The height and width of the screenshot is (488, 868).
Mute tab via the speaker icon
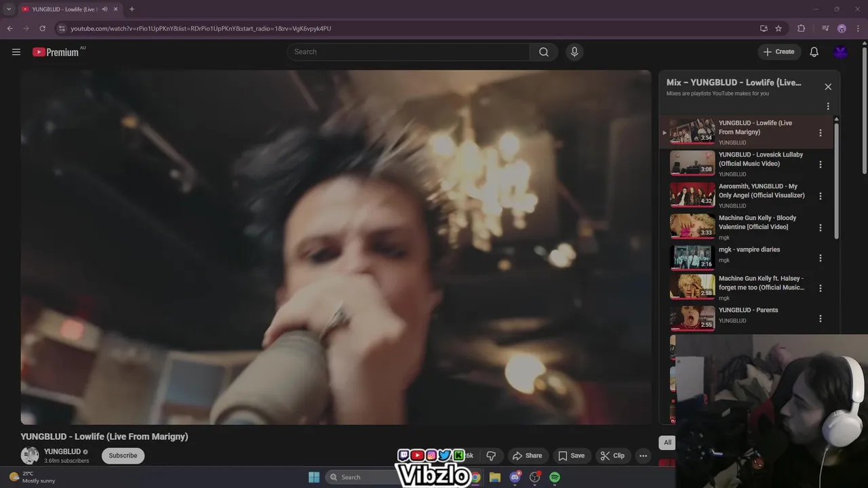tap(104, 9)
